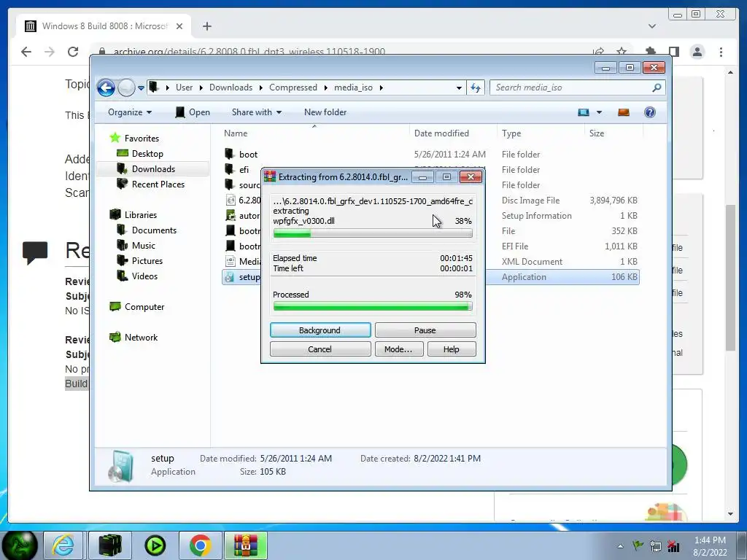Click Downloads in address breadcrumb

pyautogui.click(x=231, y=87)
